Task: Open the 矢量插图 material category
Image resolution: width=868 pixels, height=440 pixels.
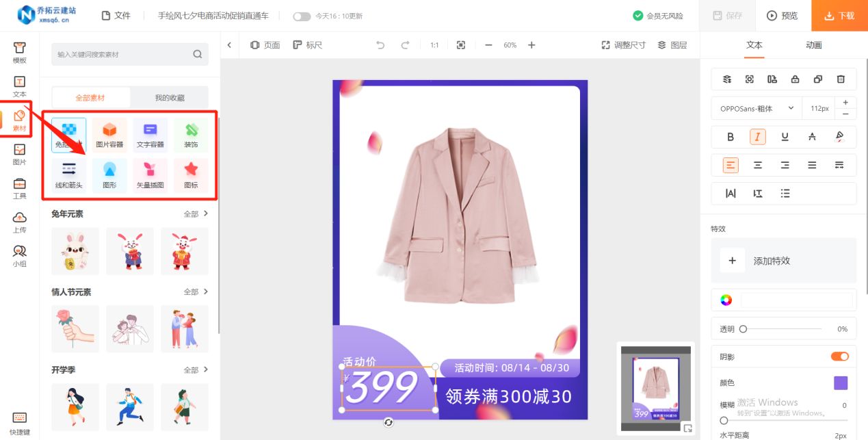Action: (150, 176)
